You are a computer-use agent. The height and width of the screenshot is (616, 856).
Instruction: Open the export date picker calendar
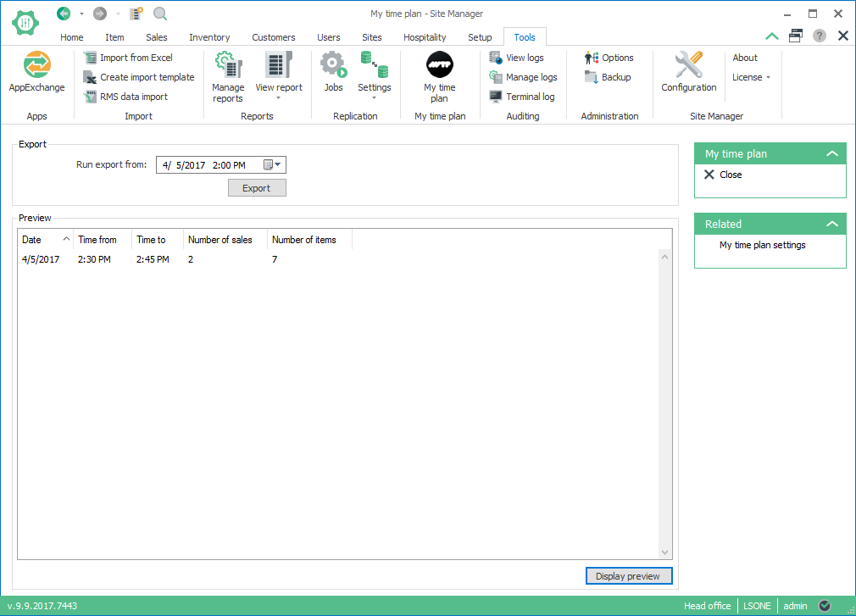pyautogui.click(x=272, y=165)
